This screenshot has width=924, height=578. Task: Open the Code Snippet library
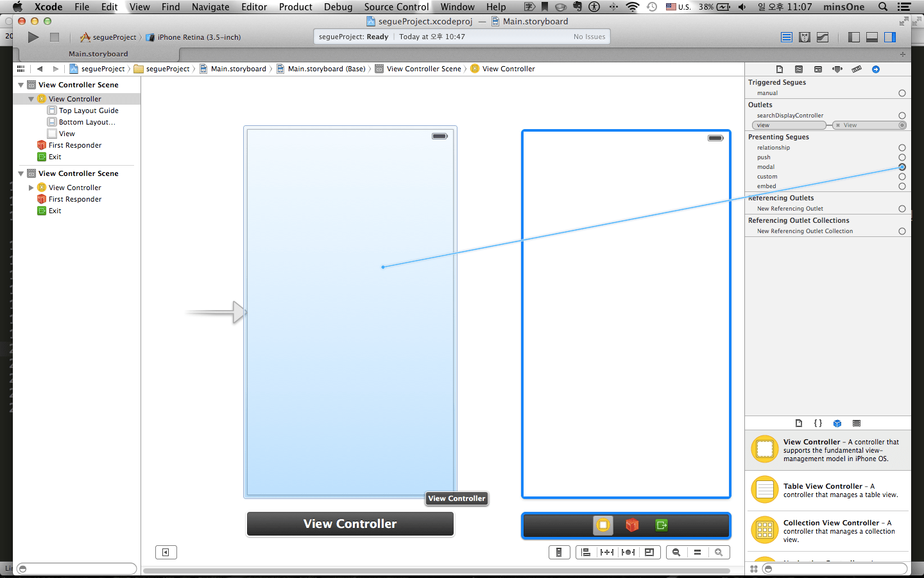click(818, 423)
